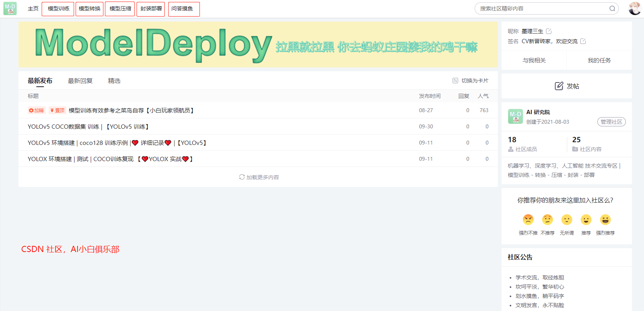The image size is (644, 311).
Task: Open the 封装部署 nav tab
Action: tap(151, 8)
